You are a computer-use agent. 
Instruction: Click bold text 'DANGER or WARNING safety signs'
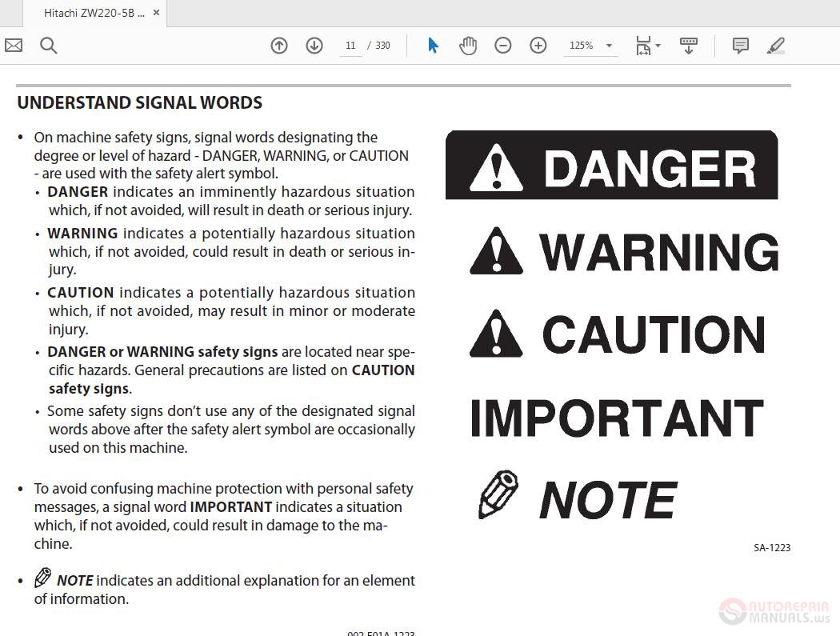click(x=162, y=352)
